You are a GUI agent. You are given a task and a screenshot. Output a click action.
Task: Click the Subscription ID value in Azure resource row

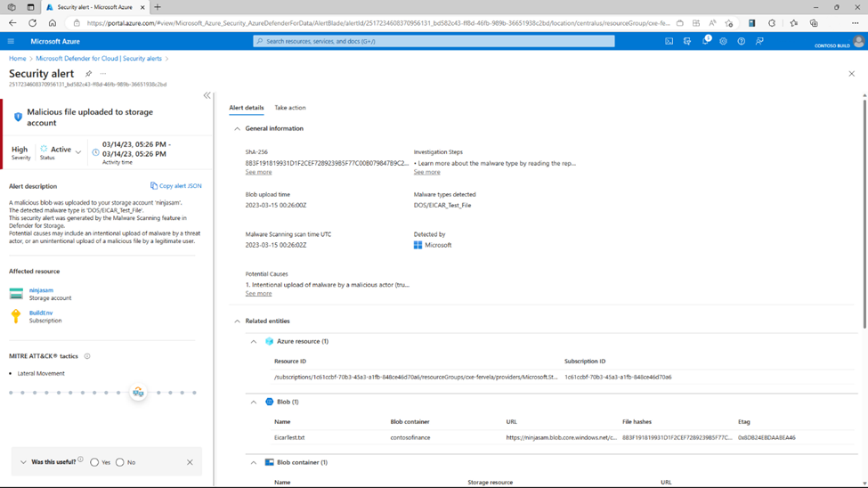point(618,378)
